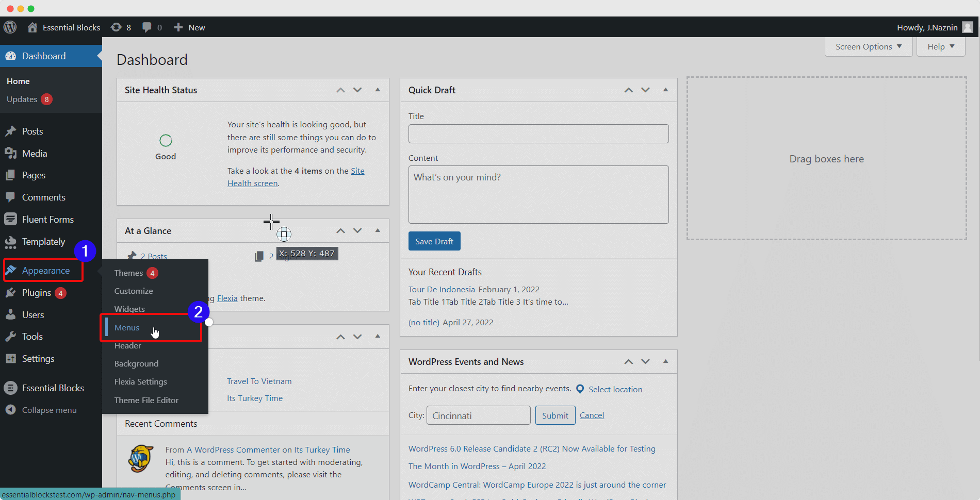Open Theme File Editor from the submenu
This screenshot has height=500, width=980.
146,400
